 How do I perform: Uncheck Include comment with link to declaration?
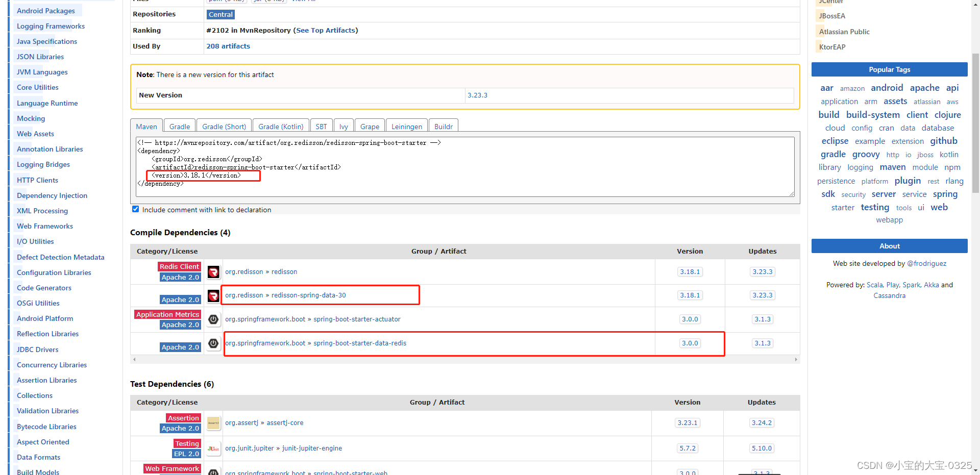point(136,209)
